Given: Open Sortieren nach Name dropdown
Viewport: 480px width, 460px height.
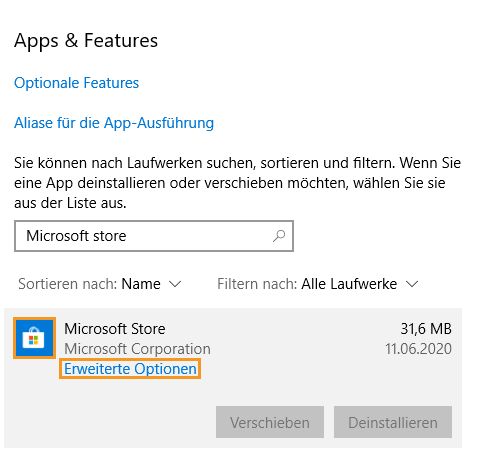Looking at the screenshot, I should point(100,284).
